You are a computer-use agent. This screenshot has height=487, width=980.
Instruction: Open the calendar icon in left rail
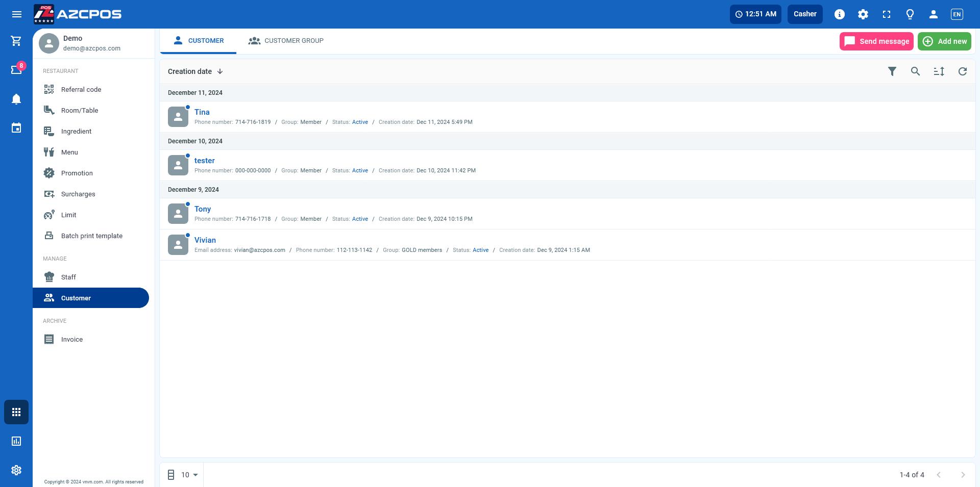click(x=16, y=127)
